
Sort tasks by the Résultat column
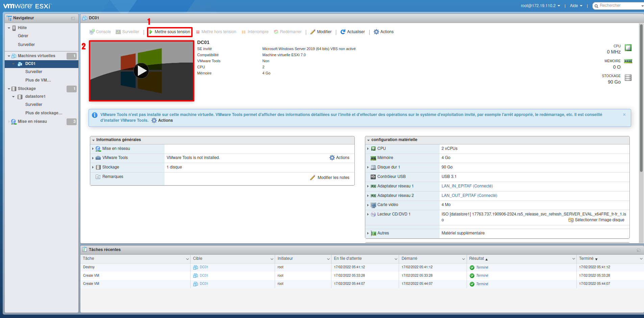[476, 258]
